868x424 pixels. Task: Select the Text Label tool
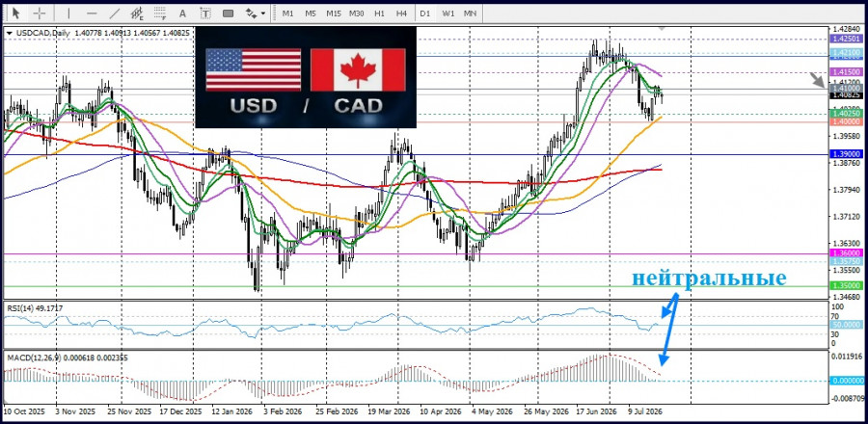(x=205, y=13)
